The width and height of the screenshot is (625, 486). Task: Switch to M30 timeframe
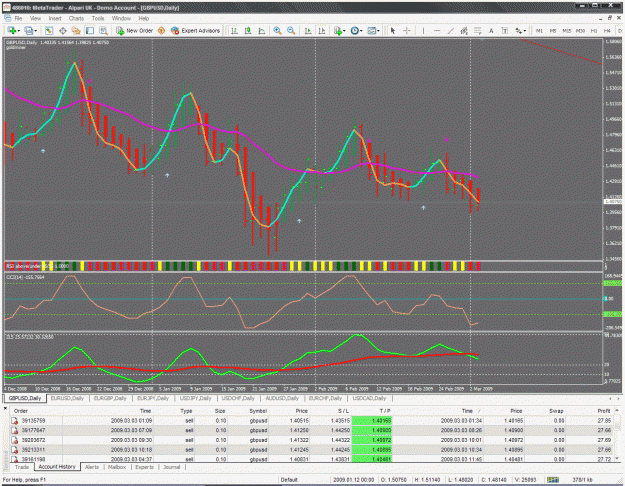point(580,31)
